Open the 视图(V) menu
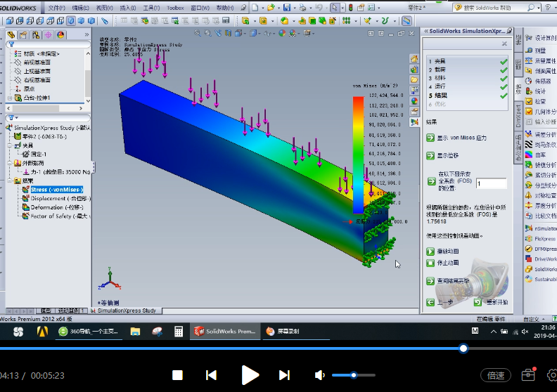Viewport: 557px width, 392px height. click(x=104, y=8)
